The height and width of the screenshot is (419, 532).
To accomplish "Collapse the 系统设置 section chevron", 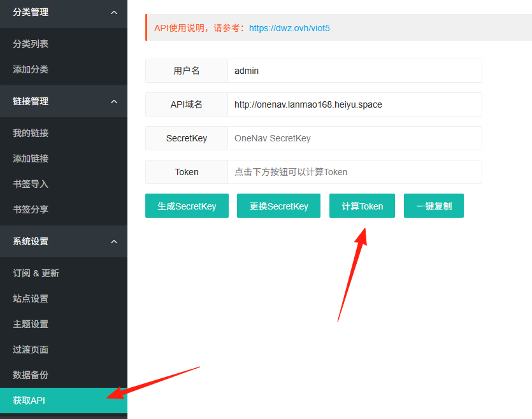I will coord(114,242).
